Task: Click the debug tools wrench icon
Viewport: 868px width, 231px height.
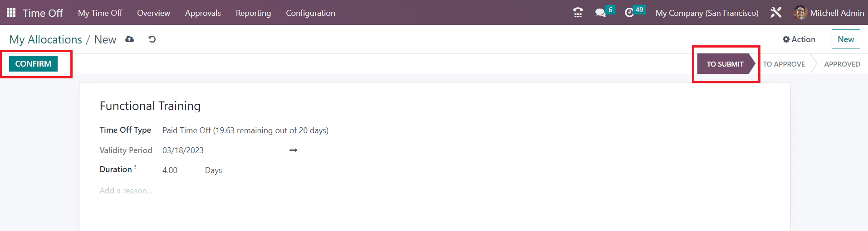Action: click(x=776, y=13)
